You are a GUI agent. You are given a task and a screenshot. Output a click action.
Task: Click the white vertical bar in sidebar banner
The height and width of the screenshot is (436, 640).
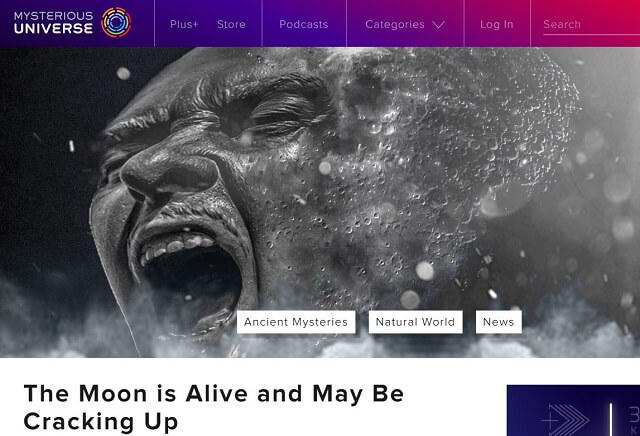611,420
